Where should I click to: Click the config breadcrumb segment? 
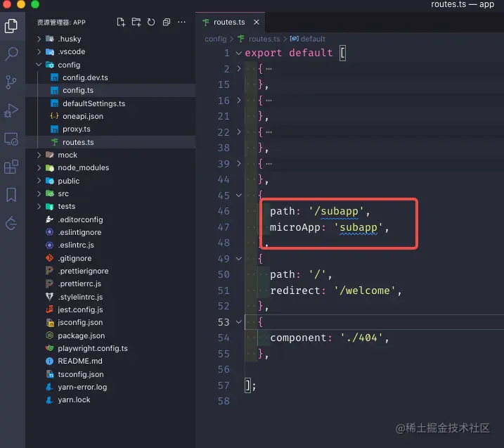click(216, 39)
